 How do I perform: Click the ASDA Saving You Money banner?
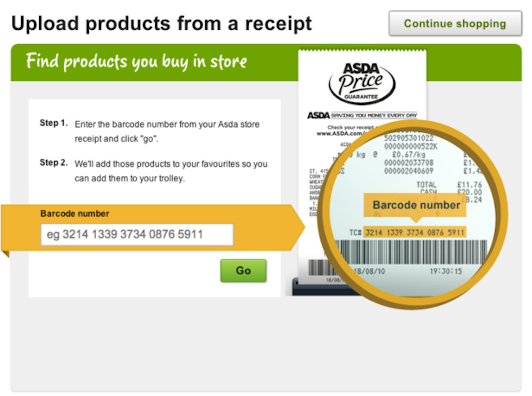(362, 115)
